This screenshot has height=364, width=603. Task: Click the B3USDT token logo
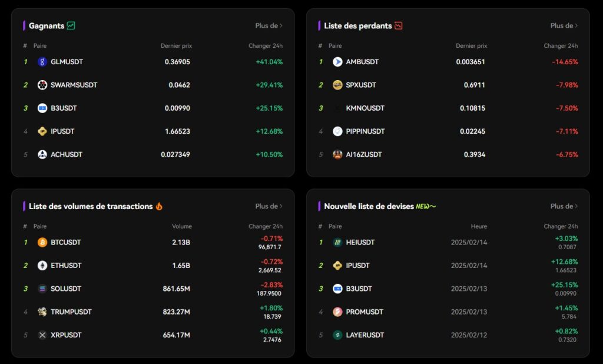[x=42, y=108]
